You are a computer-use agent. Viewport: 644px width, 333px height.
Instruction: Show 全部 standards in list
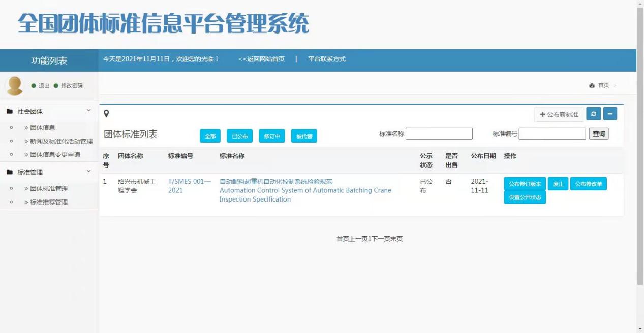(x=210, y=136)
